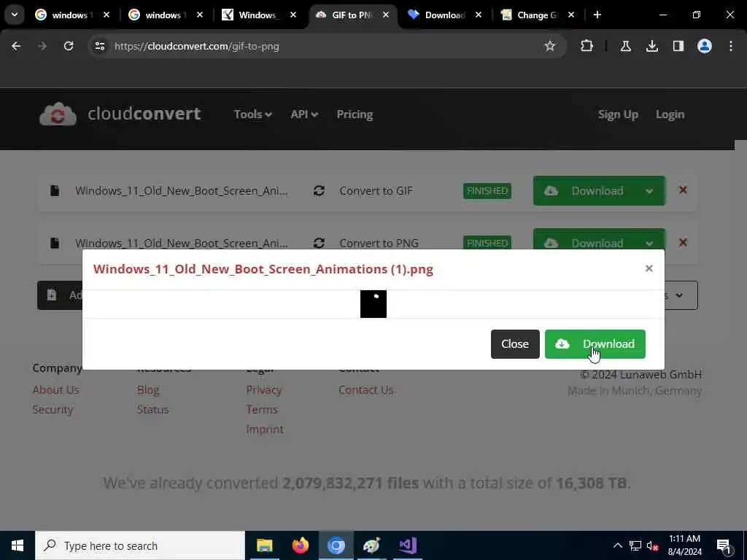Open the notification center icon
The image size is (747, 560).
click(724, 545)
